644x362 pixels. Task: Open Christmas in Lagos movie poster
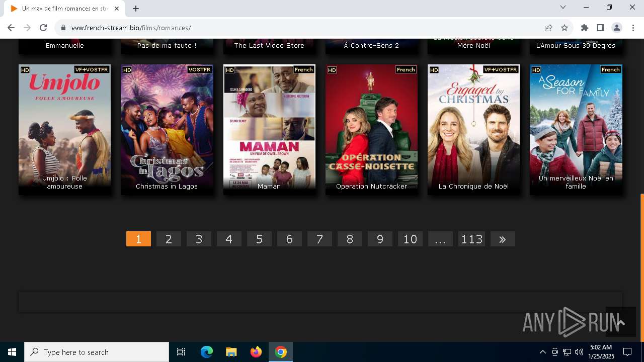(167, 129)
